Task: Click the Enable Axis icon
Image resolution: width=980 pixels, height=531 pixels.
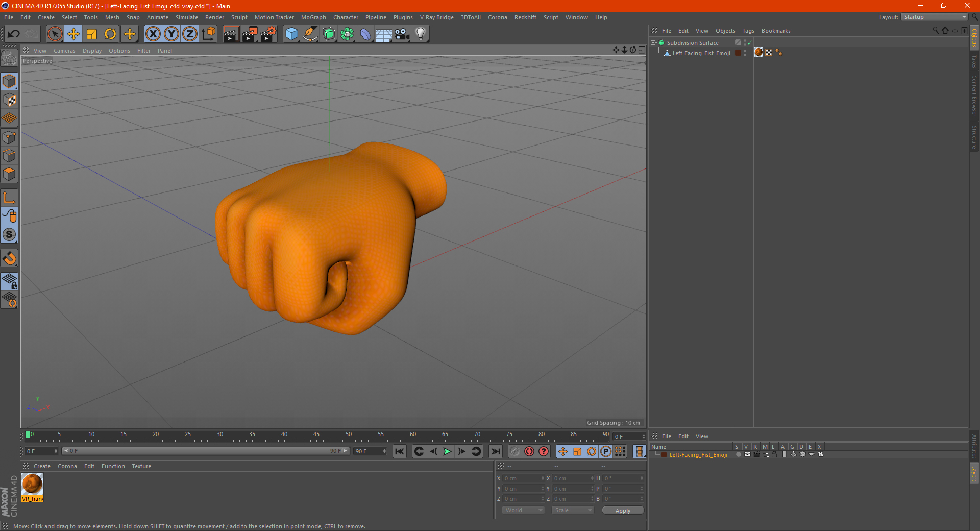Action: point(9,198)
